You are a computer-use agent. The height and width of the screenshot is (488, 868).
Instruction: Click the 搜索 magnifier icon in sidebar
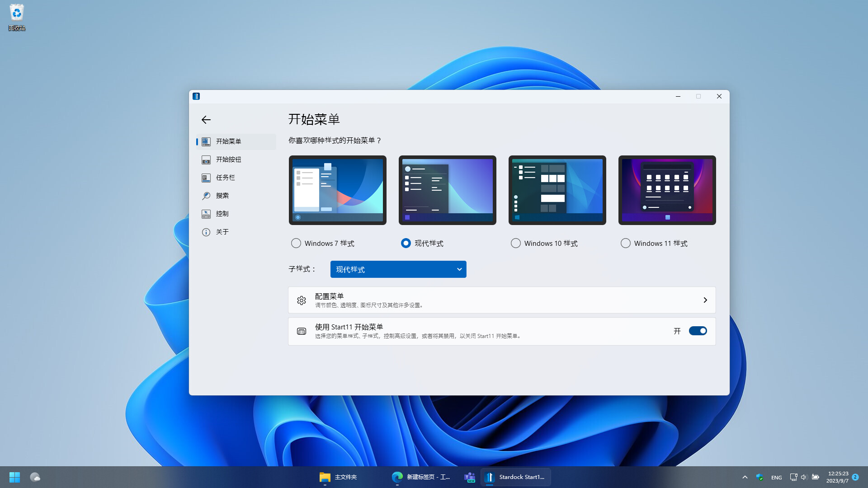206,196
